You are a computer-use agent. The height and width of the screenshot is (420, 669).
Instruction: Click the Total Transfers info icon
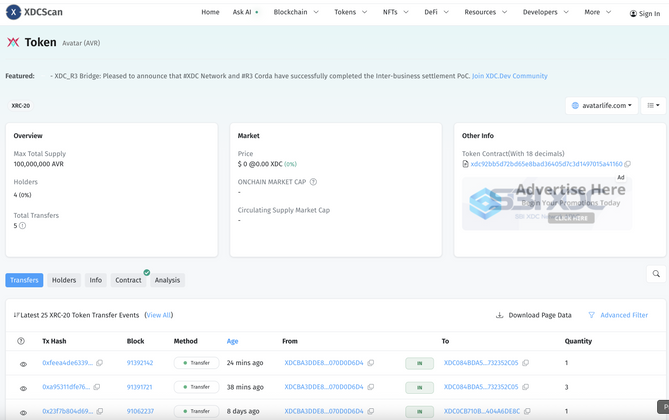(22, 226)
